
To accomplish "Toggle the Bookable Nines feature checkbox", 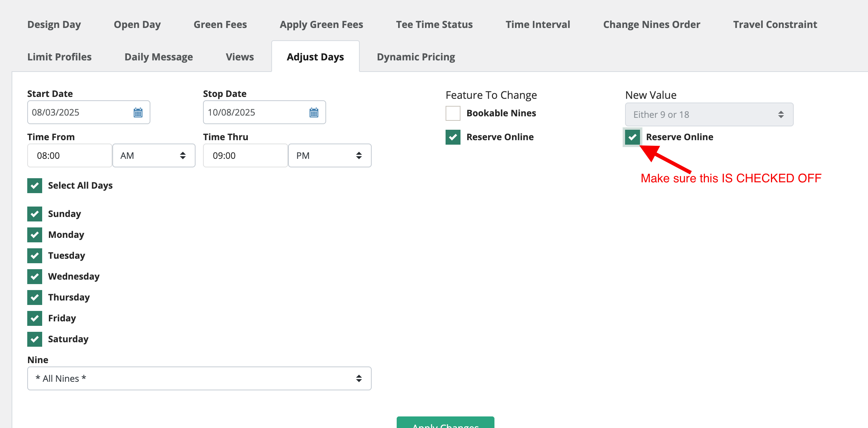I will click(x=453, y=113).
